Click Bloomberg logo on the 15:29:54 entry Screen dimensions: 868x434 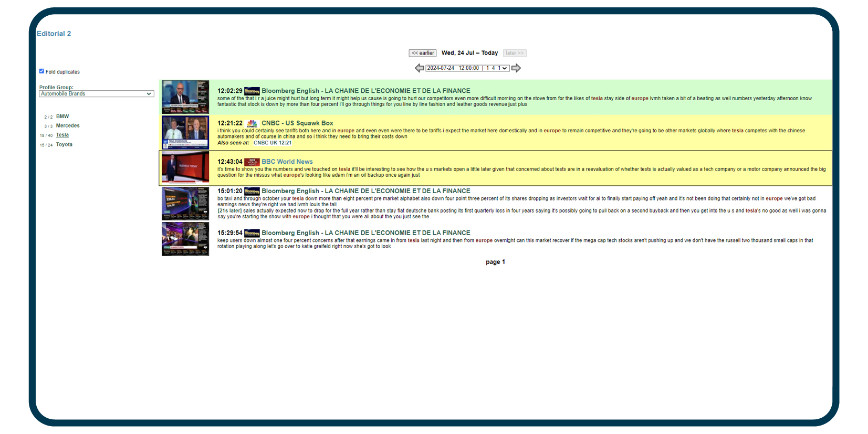(252, 234)
